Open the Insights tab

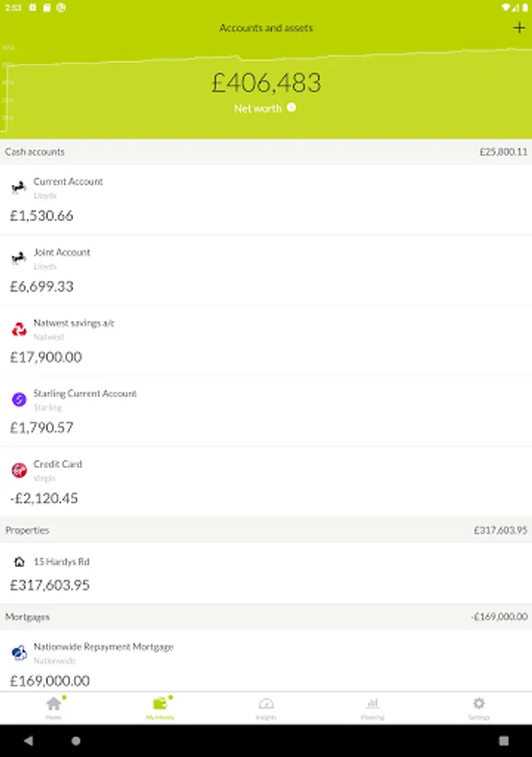tap(266, 707)
